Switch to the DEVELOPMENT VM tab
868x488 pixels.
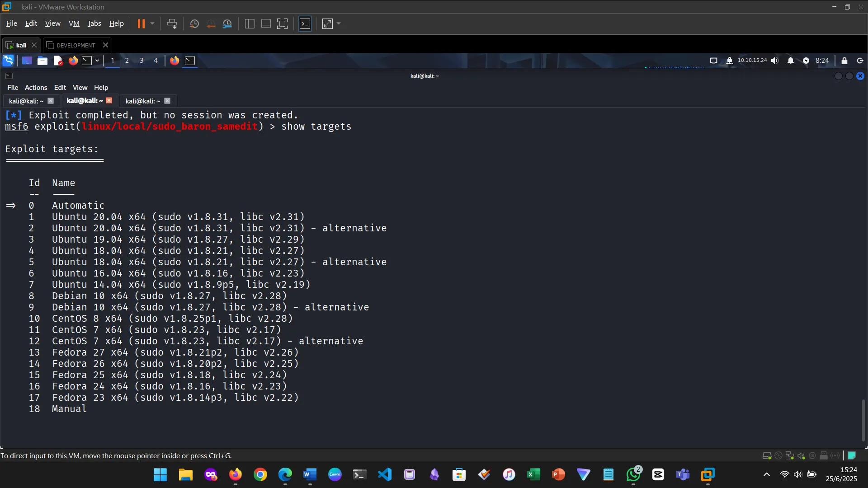click(x=75, y=45)
